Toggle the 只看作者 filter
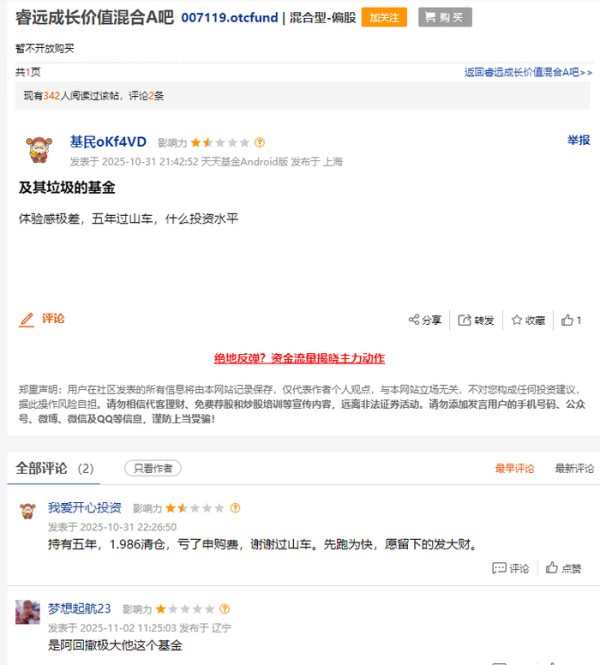Image resolution: width=600 pixels, height=665 pixels. (153, 468)
